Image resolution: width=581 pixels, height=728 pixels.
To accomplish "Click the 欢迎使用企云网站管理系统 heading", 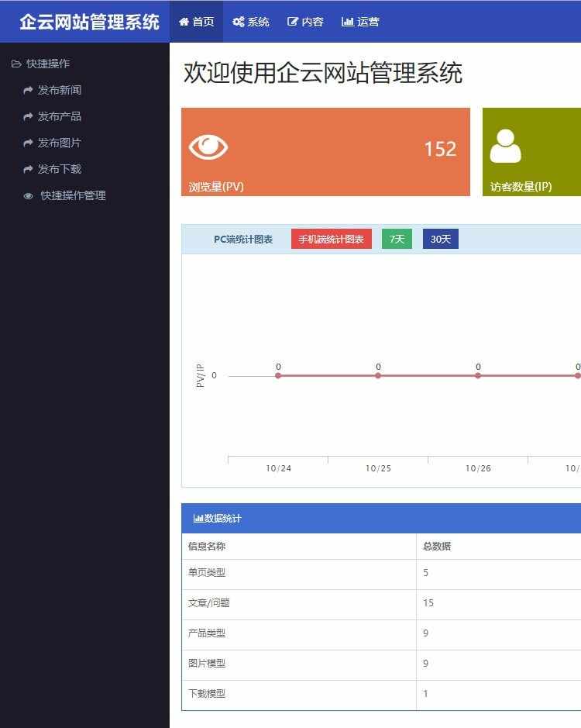I will [322, 74].
